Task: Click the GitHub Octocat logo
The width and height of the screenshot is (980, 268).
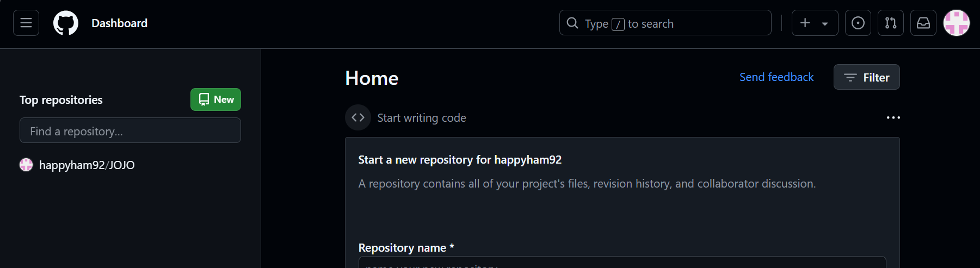Action: point(66,23)
